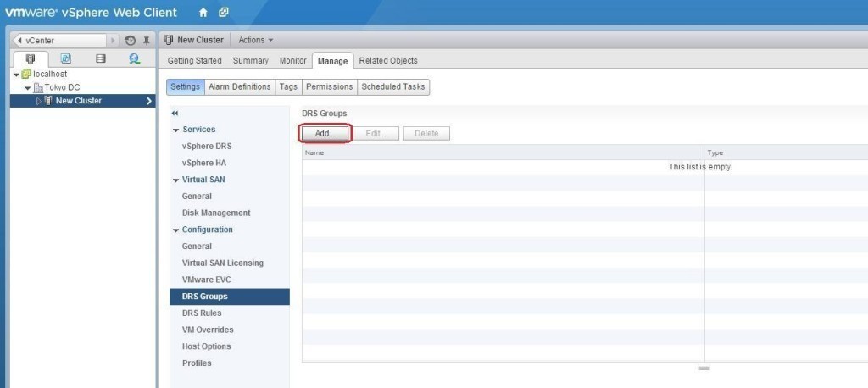Collapse the localhost tree node
The image size is (868, 388).
tap(17, 75)
